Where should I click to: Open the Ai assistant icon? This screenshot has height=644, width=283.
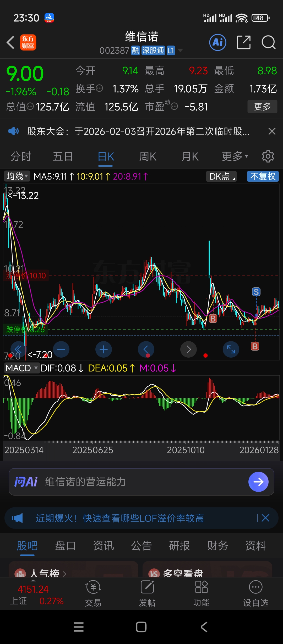(217, 42)
